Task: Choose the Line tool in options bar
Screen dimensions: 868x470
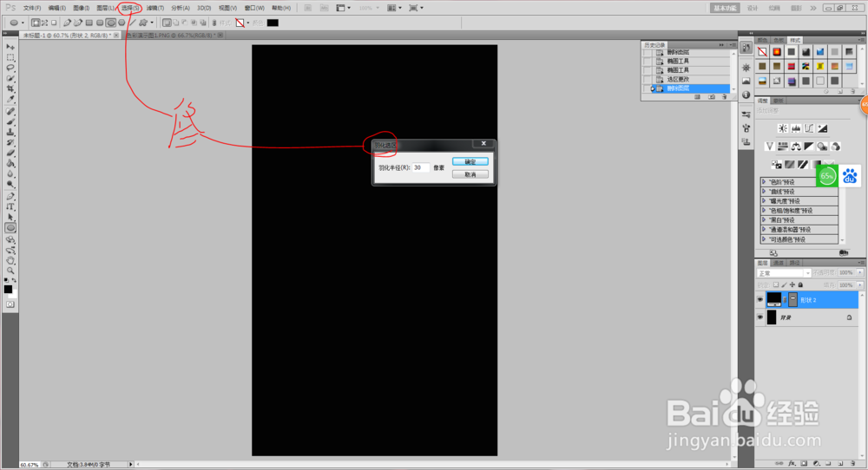Action: click(133, 23)
